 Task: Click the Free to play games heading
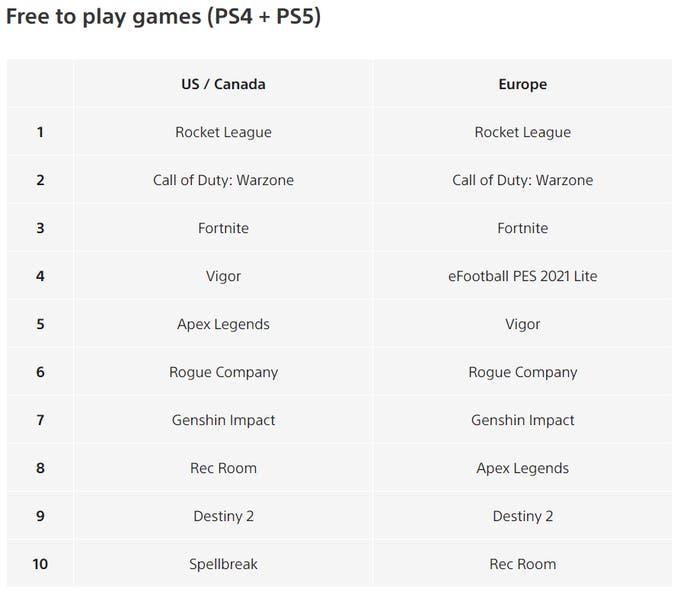[163, 17]
